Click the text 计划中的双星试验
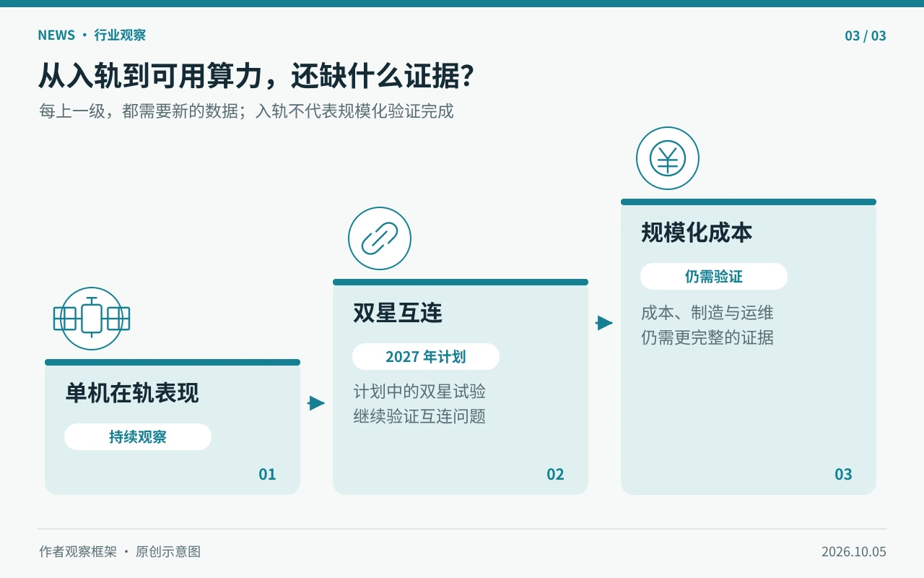The height and width of the screenshot is (578, 924). coord(419,392)
